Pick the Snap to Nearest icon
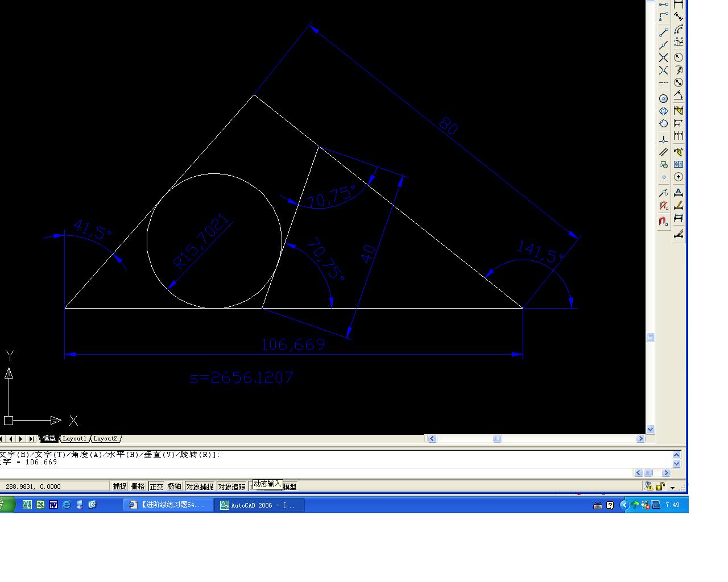This screenshot has height=582, width=728. click(x=664, y=192)
